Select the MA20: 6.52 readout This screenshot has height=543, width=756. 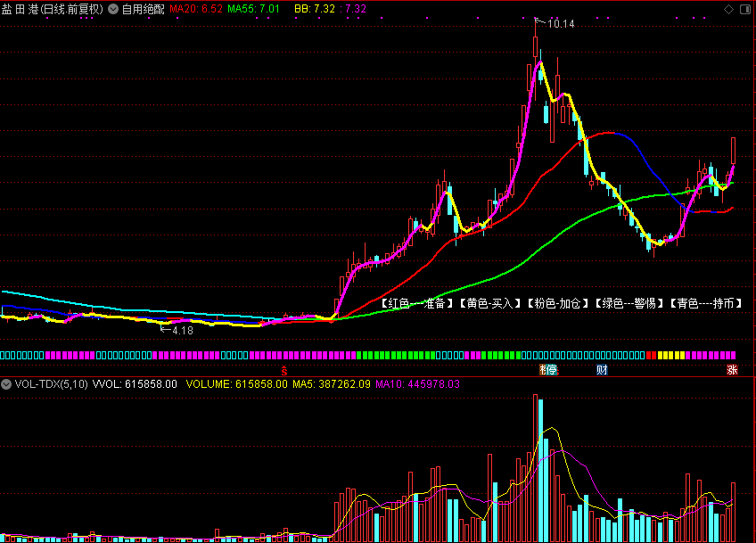[196, 9]
